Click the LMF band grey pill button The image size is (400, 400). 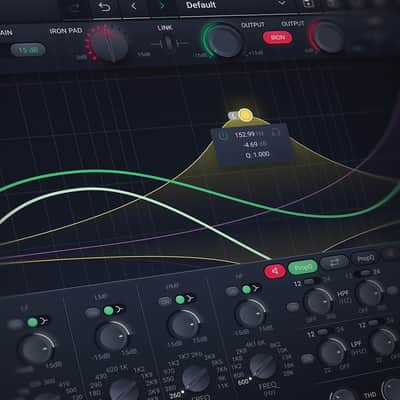click(92, 313)
